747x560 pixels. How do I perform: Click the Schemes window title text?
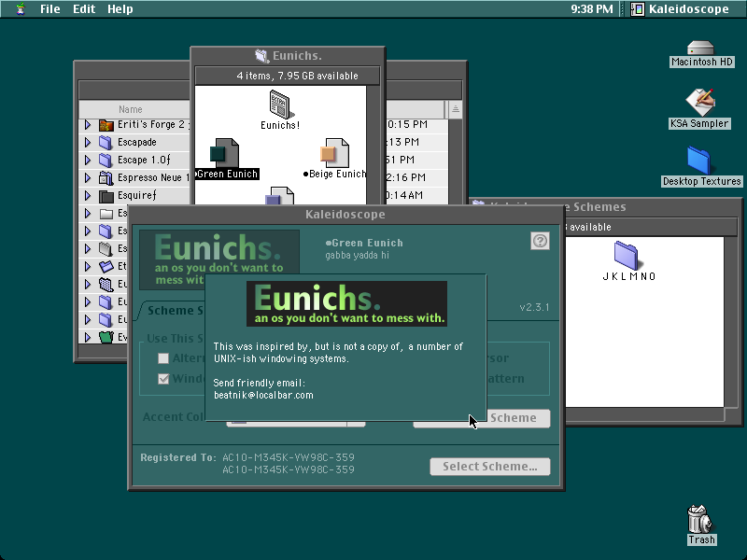coord(599,206)
